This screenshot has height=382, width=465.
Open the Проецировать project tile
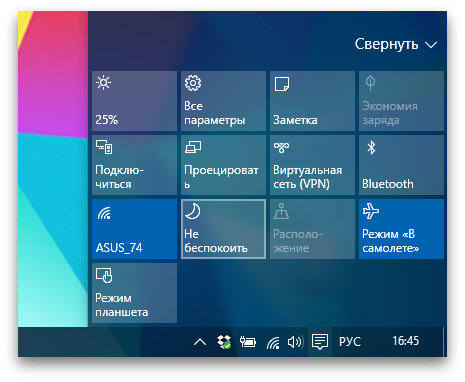223,165
